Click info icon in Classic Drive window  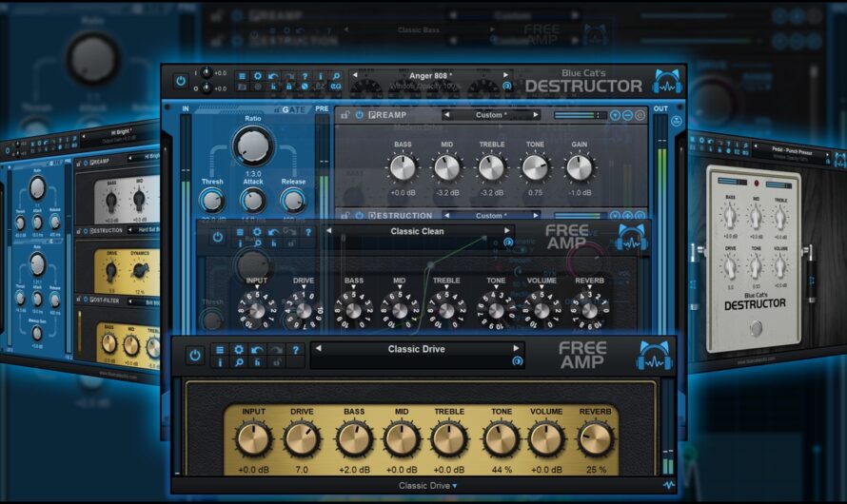[220, 362]
